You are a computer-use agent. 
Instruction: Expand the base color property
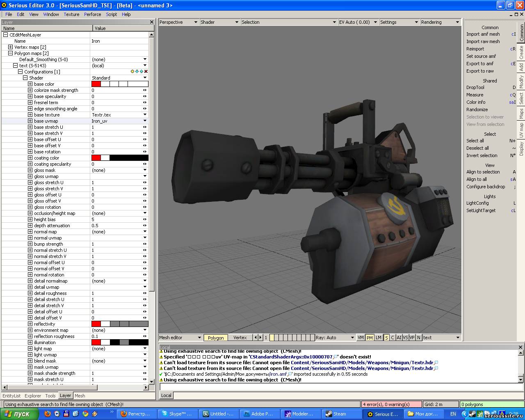30,84
